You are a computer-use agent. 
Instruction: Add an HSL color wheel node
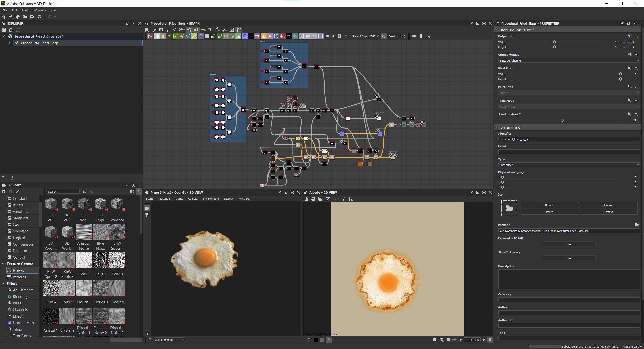pos(245,36)
